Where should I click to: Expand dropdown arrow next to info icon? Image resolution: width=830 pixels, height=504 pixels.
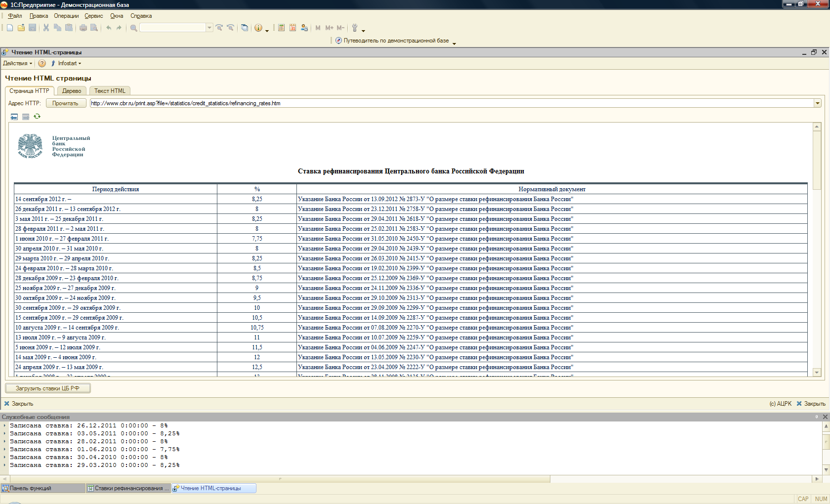tap(267, 31)
